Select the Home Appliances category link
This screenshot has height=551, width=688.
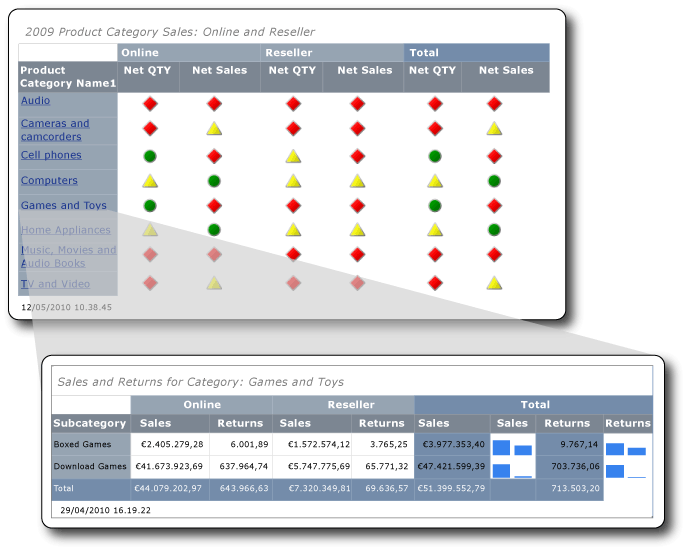[66, 230]
